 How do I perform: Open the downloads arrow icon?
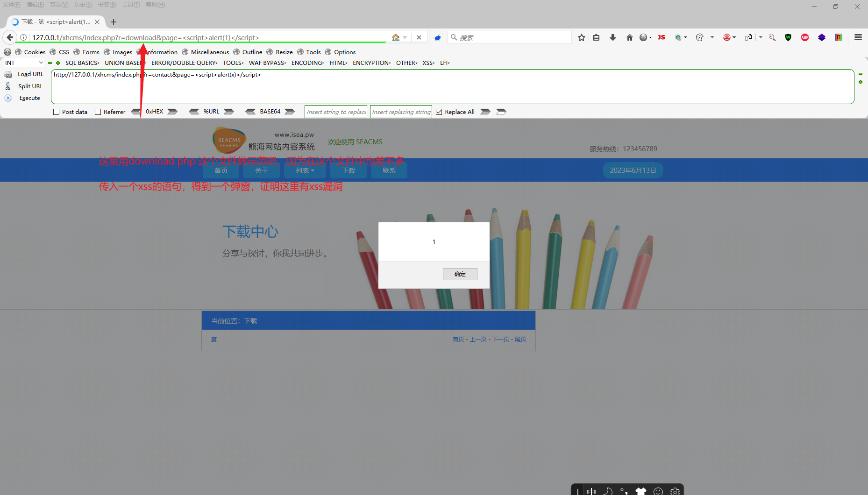tap(613, 37)
